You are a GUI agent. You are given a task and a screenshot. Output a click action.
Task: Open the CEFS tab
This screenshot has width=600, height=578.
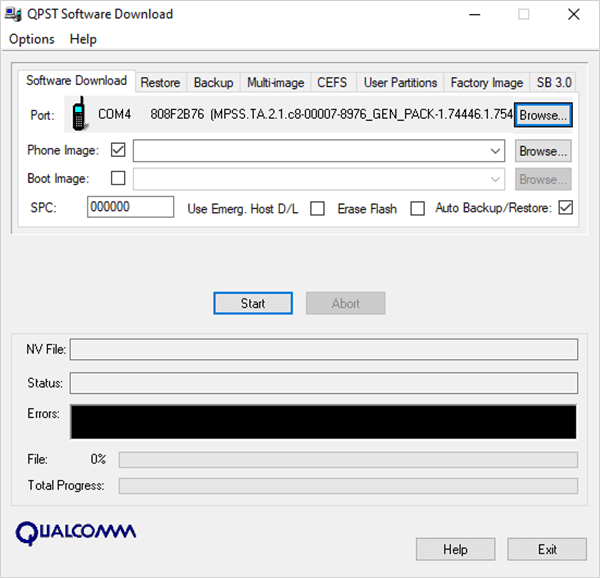[332, 83]
